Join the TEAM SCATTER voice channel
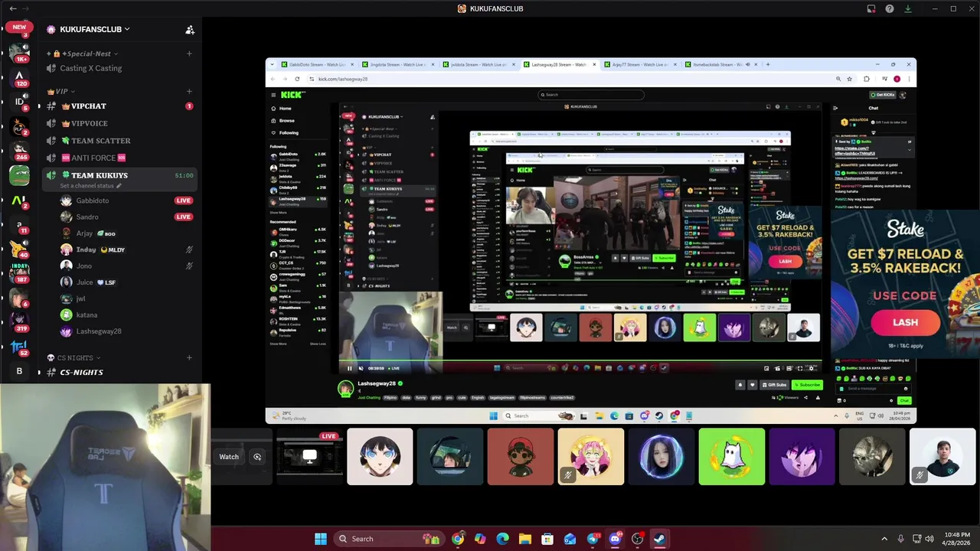Image resolution: width=980 pixels, height=551 pixels. coord(118,141)
